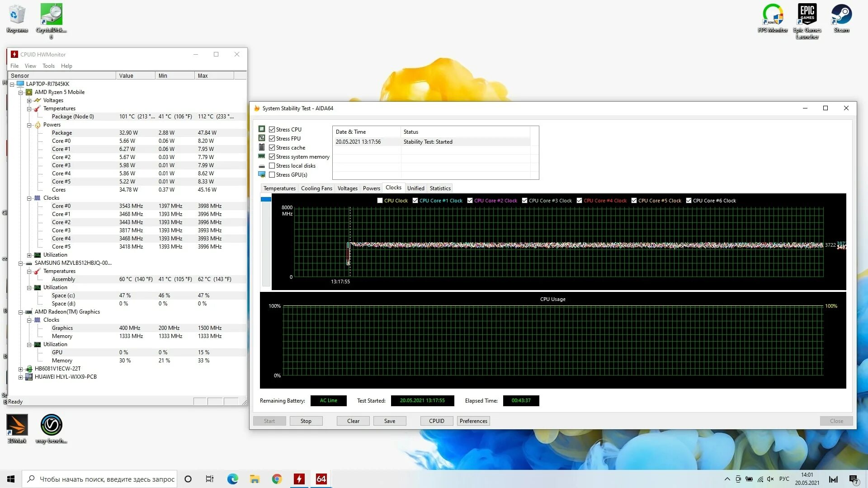Click the Clear button
Screen dimensions: 868x488
353,421
